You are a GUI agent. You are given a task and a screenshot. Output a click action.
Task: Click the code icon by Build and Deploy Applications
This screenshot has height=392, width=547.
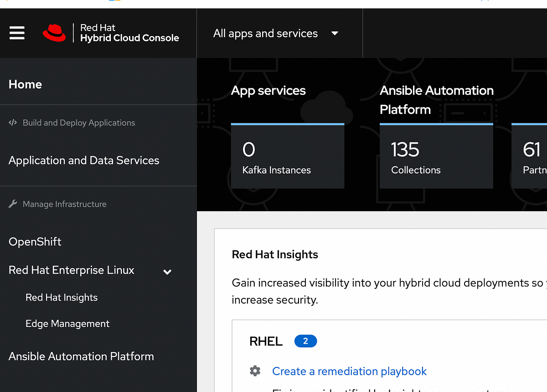pos(13,122)
